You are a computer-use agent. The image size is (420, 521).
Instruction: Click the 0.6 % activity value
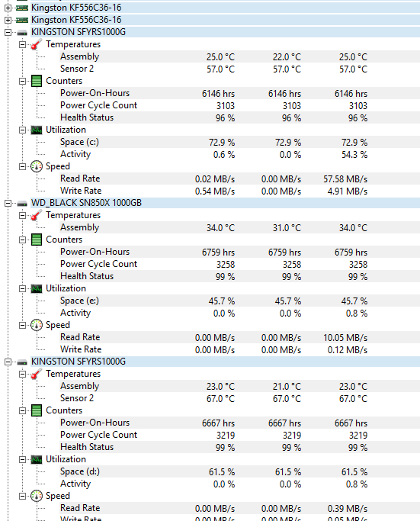point(224,155)
